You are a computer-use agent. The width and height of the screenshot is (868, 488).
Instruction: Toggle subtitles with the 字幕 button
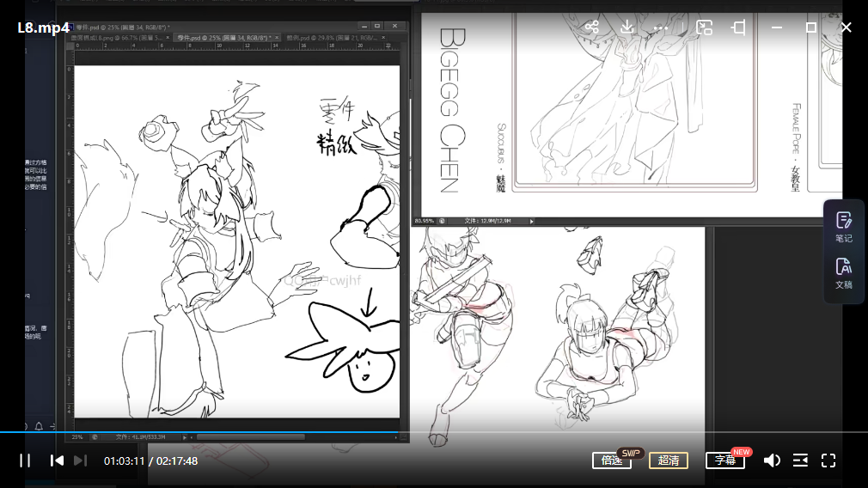point(725,461)
